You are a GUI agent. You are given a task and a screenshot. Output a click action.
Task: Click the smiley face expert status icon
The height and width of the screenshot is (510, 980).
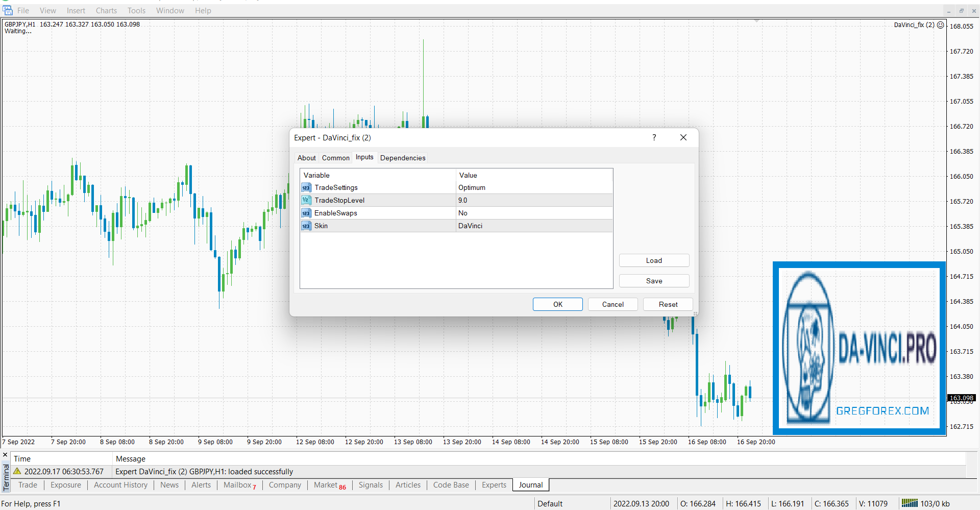click(x=940, y=25)
